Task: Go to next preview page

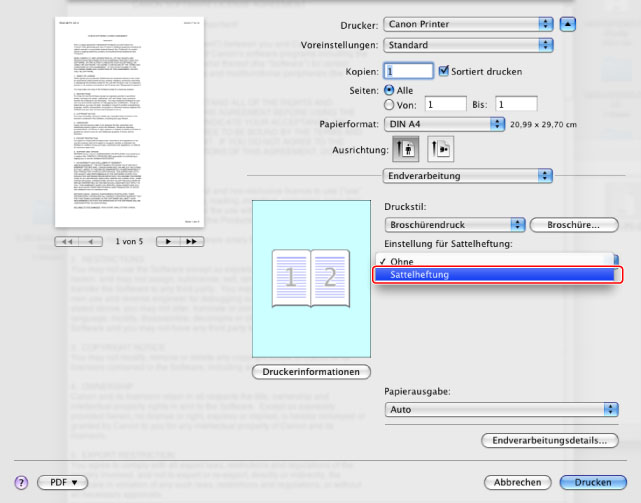Action: pyautogui.click(x=167, y=242)
